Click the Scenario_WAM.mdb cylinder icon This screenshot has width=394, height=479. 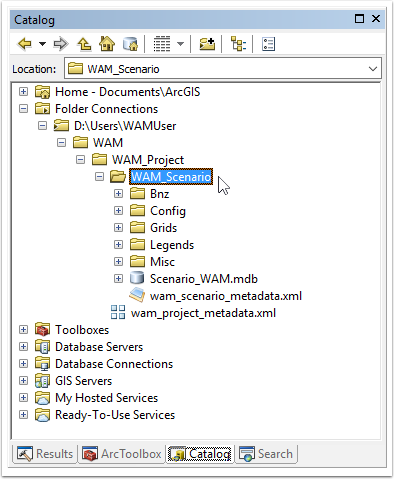click(x=137, y=278)
